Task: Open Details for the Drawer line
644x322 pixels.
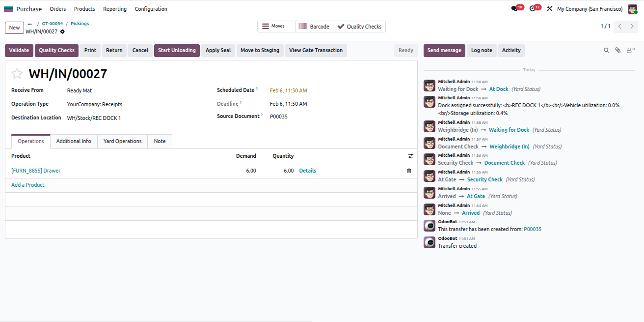Action: coord(308,171)
